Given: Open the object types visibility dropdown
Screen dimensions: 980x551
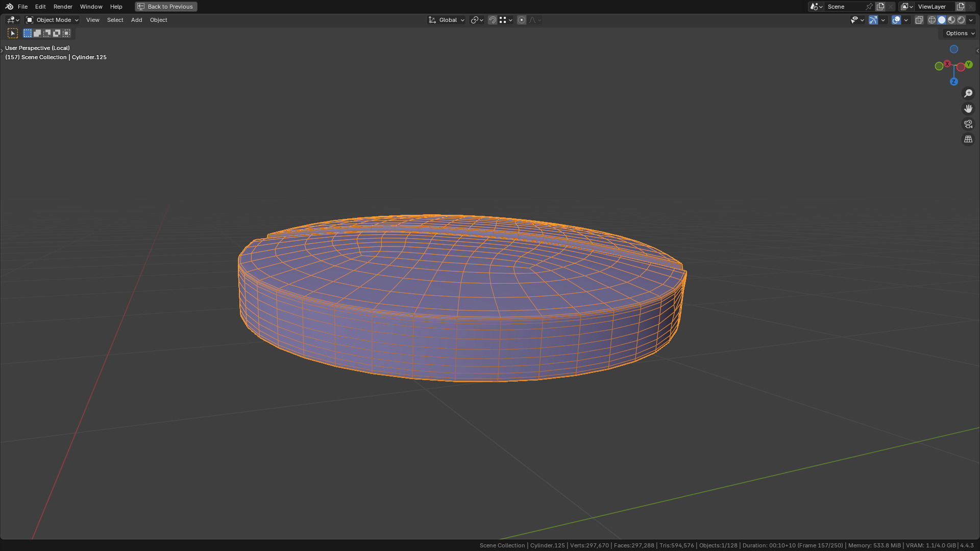Looking at the screenshot, I should point(857,20).
